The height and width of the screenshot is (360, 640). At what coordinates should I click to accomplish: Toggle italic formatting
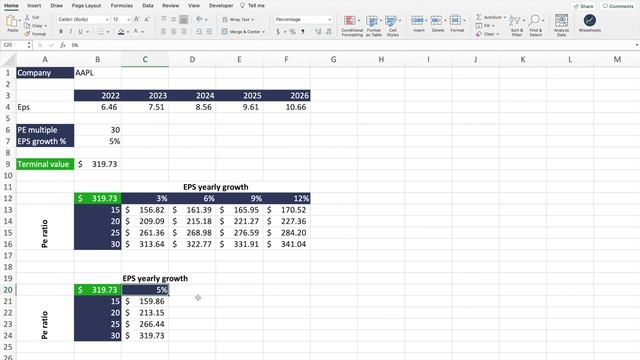click(71, 31)
